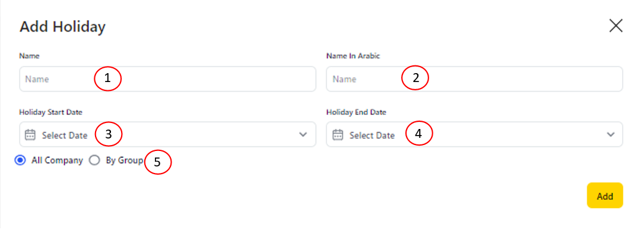Expand the Holiday End Date chevron arrow
This screenshot has height=233, width=644.
611,134
